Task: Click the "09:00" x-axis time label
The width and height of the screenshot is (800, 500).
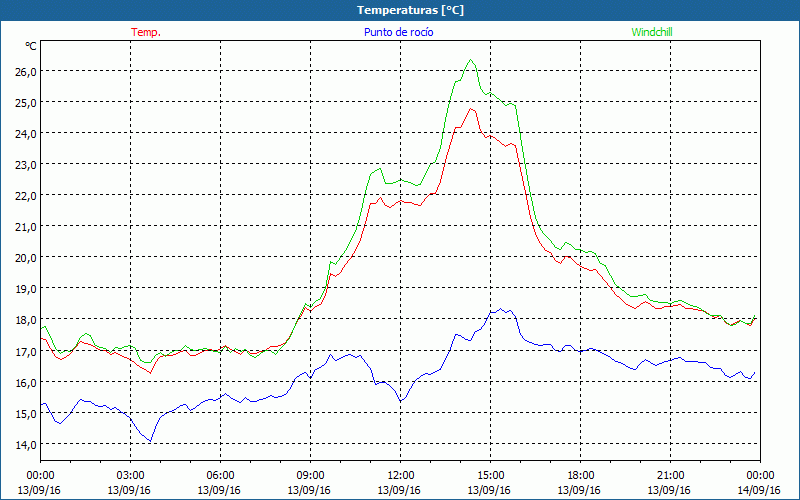Action: (x=310, y=476)
